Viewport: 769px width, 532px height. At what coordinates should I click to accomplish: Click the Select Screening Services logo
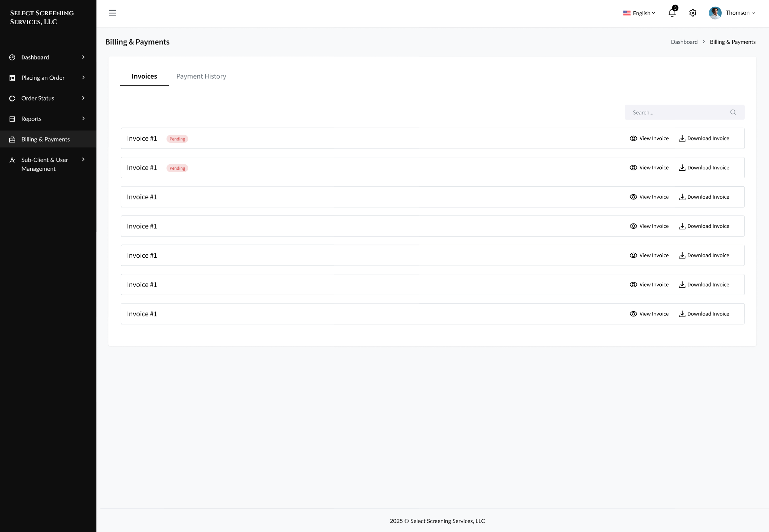coord(42,17)
